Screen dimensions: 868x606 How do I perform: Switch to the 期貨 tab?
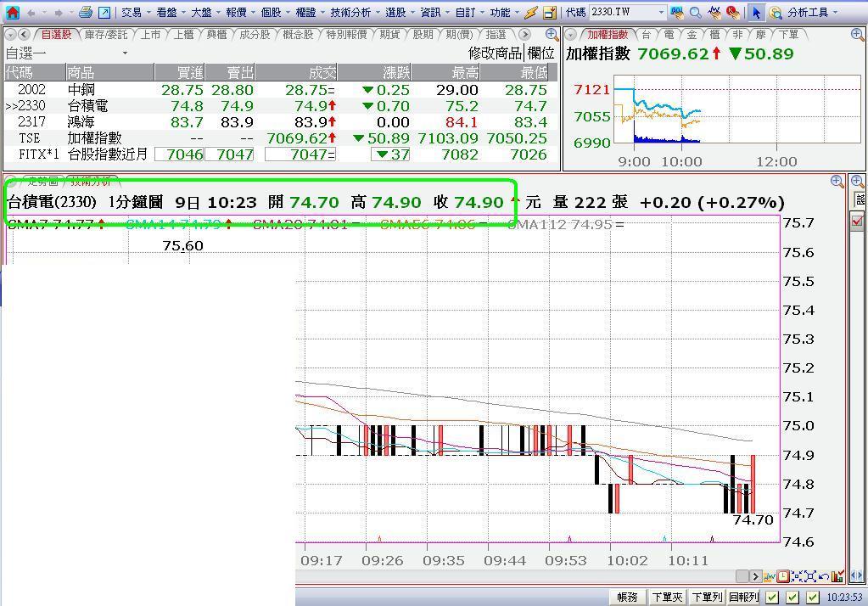coord(389,35)
